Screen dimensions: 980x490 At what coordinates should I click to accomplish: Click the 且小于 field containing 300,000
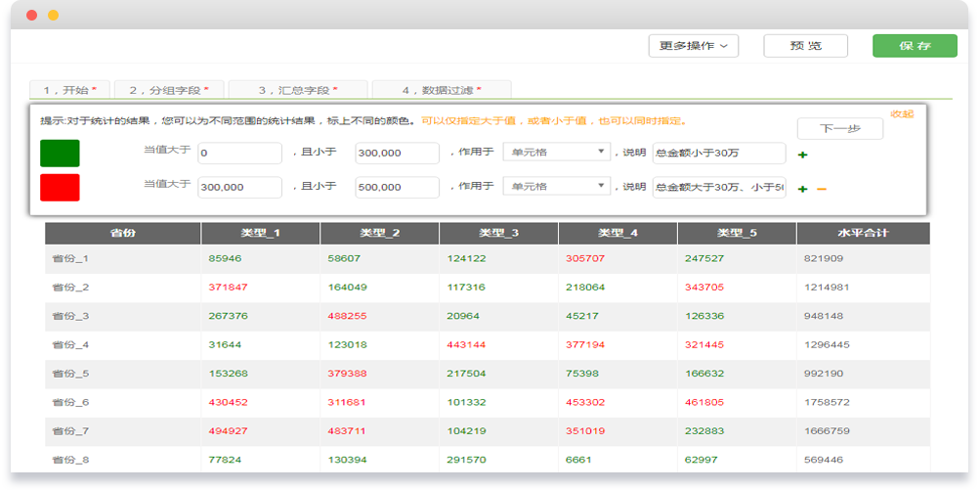tap(397, 154)
